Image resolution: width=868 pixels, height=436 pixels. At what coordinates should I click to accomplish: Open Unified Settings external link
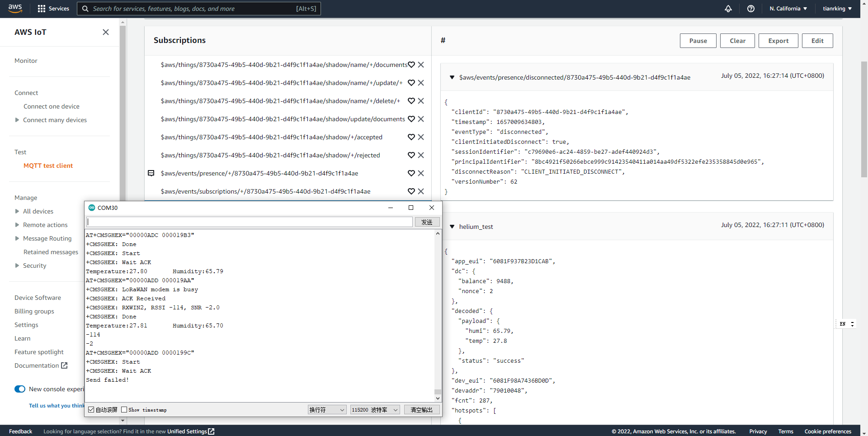[x=211, y=431]
